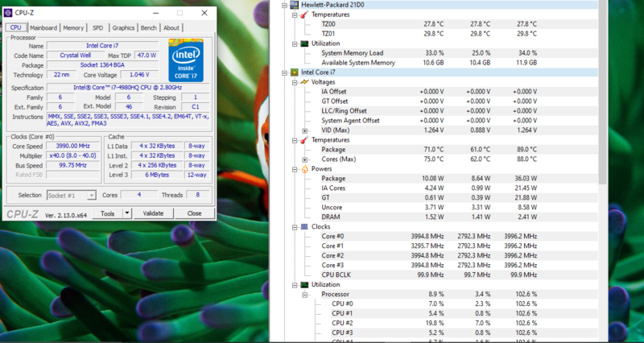Click the Intel Core i7 chip icon in HWMonitor
Screen dimensions: 644x343
coord(294,72)
